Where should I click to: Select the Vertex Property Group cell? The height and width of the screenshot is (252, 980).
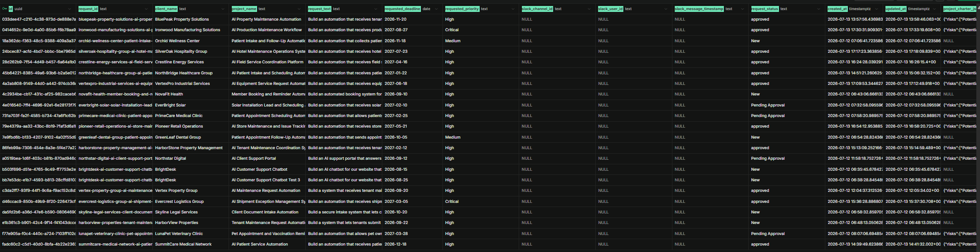point(191,190)
